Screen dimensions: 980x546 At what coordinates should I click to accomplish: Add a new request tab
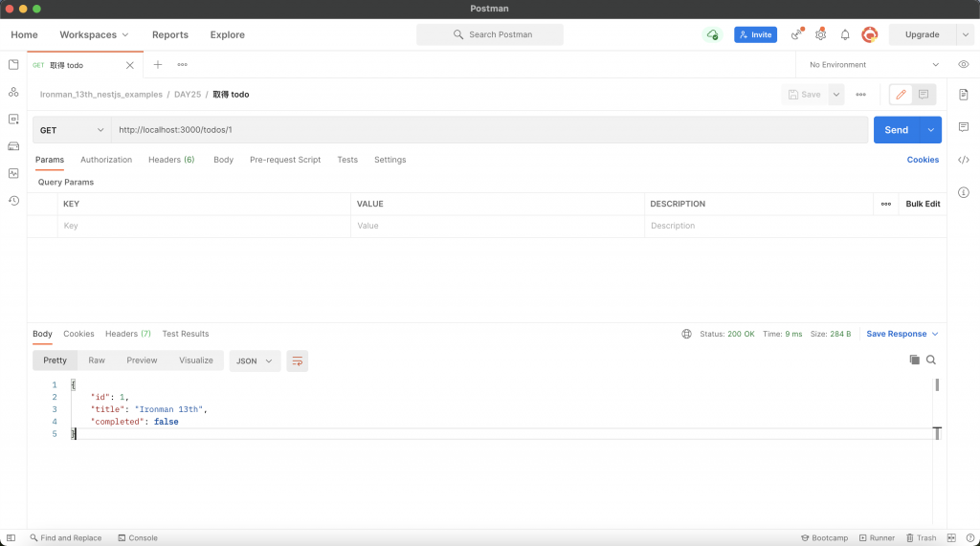coord(158,64)
